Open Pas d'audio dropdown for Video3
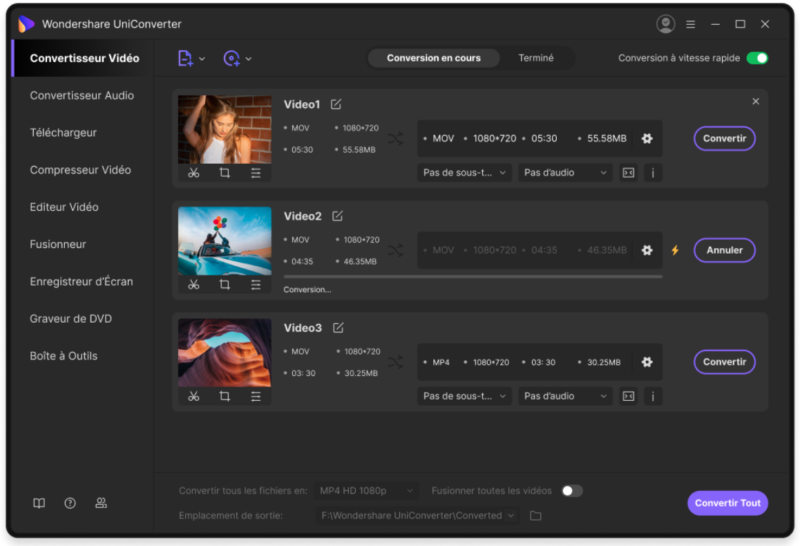Viewport: 800px width, 546px height. click(x=565, y=396)
